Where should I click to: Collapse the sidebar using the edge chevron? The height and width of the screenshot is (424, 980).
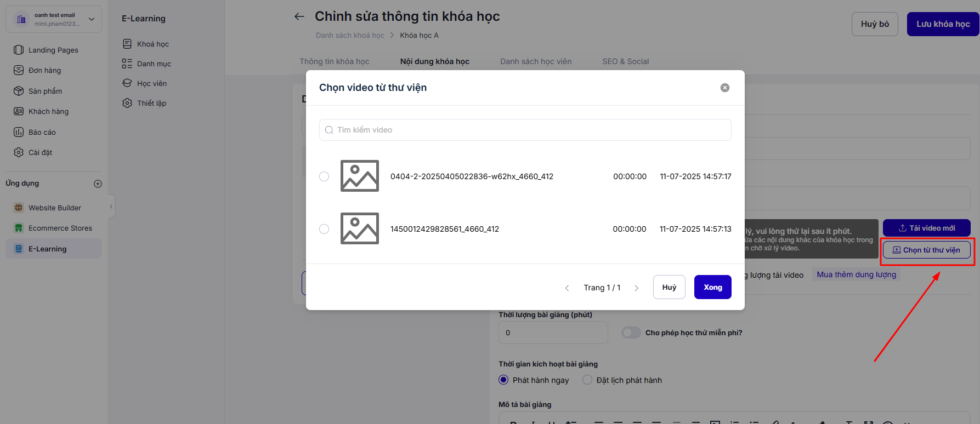(111, 207)
